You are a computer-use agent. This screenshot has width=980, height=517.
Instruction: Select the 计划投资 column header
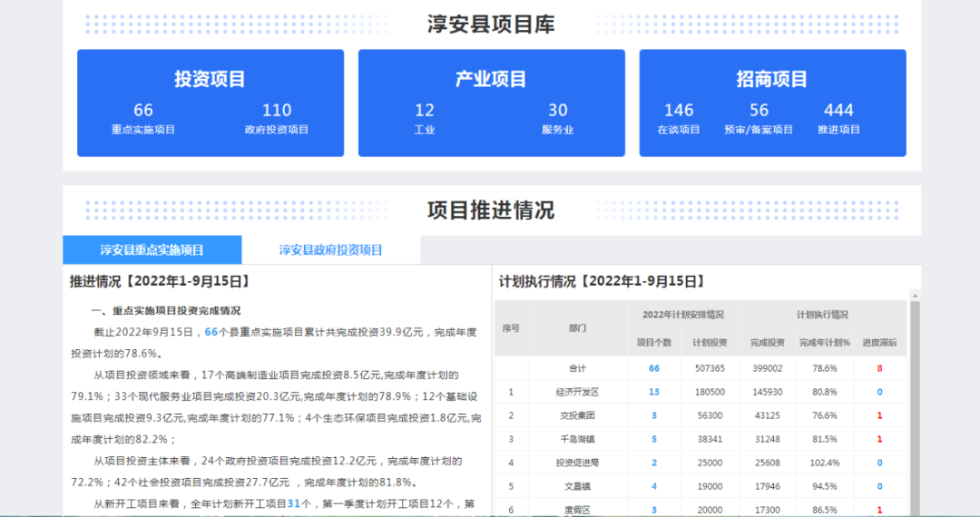pos(710,343)
